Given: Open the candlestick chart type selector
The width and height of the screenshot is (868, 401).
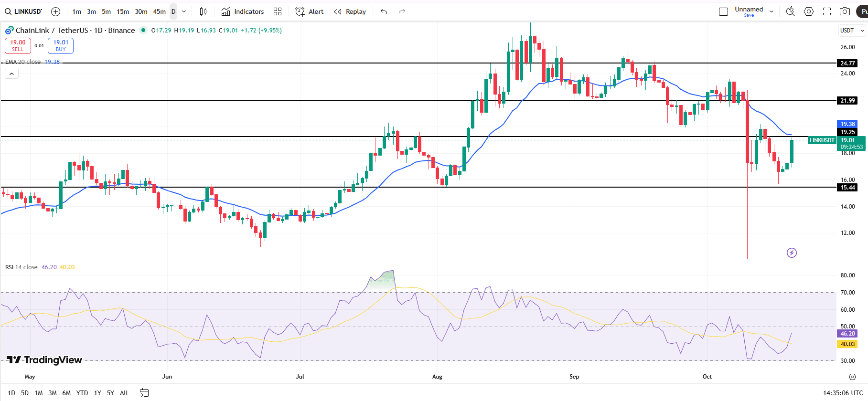Looking at the screenshot, I should 203,11.
